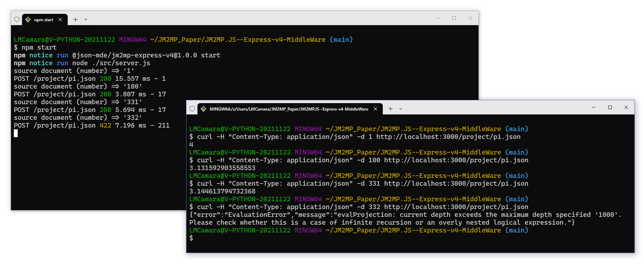
Task: Minimize the npm start window
Action: point(438,18)
